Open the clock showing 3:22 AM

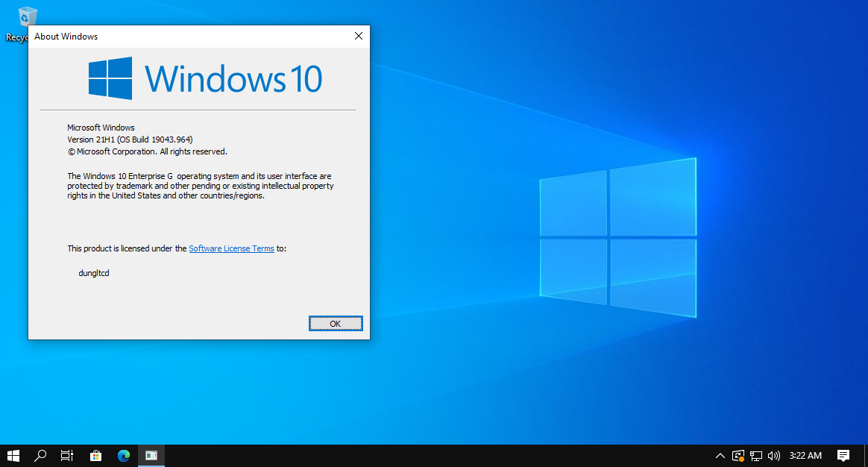805,455
